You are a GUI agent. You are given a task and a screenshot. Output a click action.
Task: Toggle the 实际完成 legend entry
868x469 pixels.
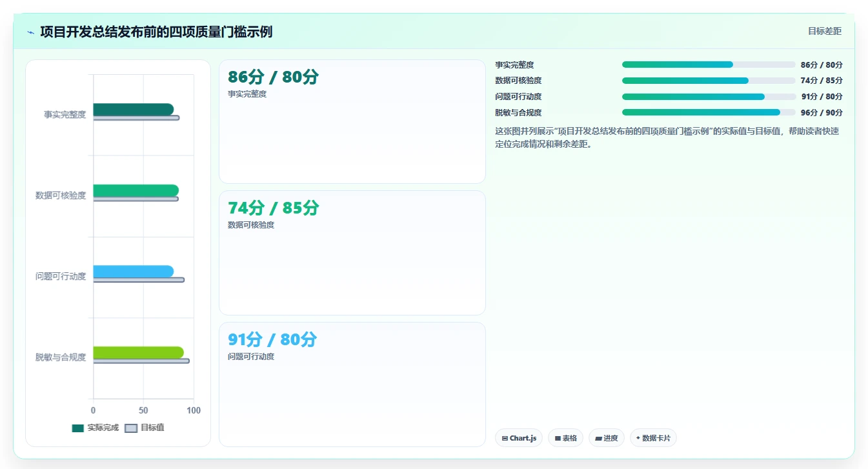(x=96, y=428)
